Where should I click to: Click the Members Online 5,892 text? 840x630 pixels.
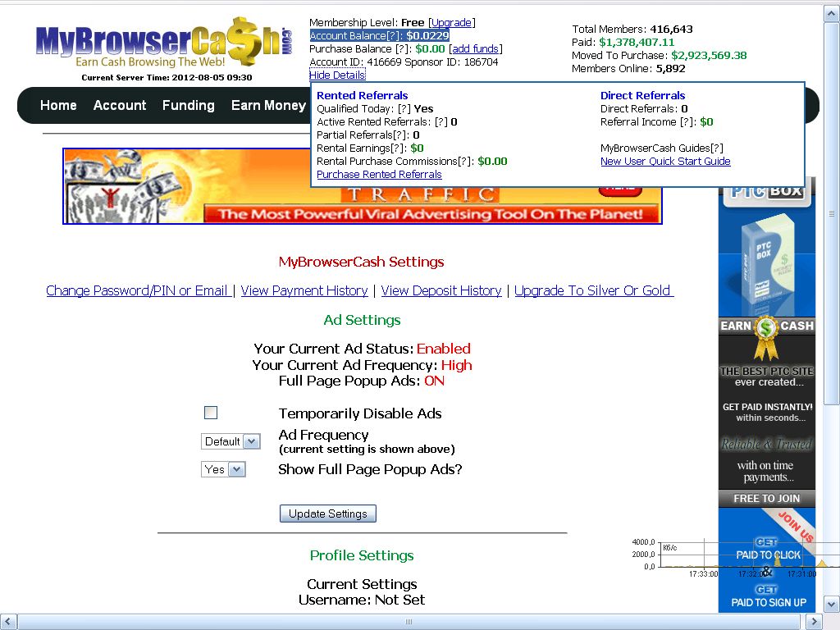click(628, 69)
